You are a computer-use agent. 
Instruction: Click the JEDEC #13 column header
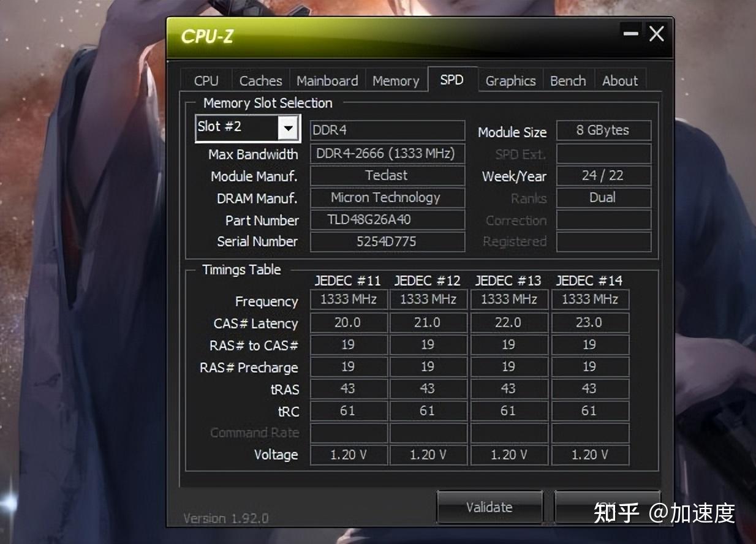(508, 281)
